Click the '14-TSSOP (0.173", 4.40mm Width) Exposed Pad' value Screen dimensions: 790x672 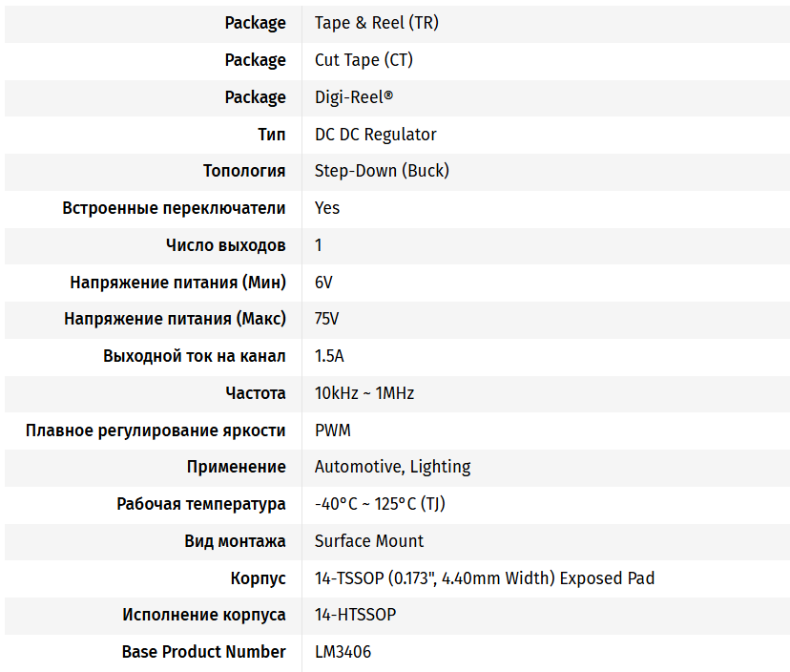click(x=485, y=578)
